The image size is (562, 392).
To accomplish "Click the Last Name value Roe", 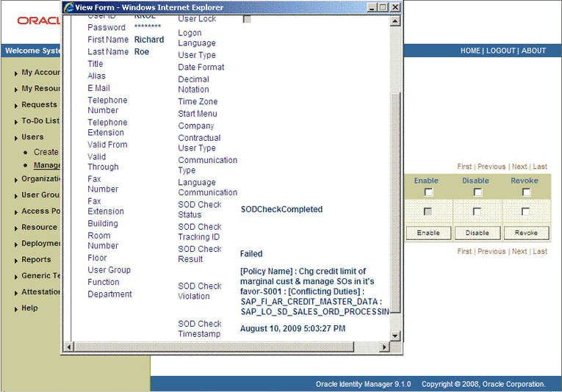I will click(x=142, y=52).
